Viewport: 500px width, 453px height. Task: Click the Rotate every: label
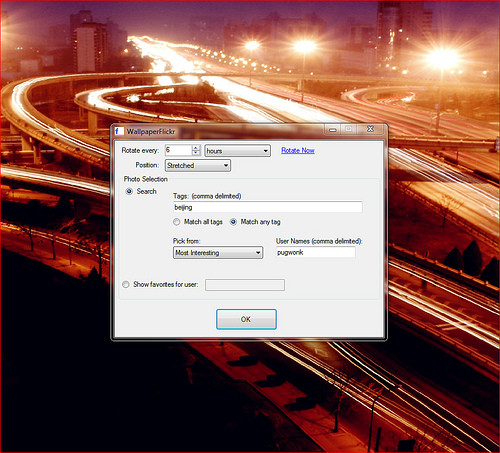[140, 150]
